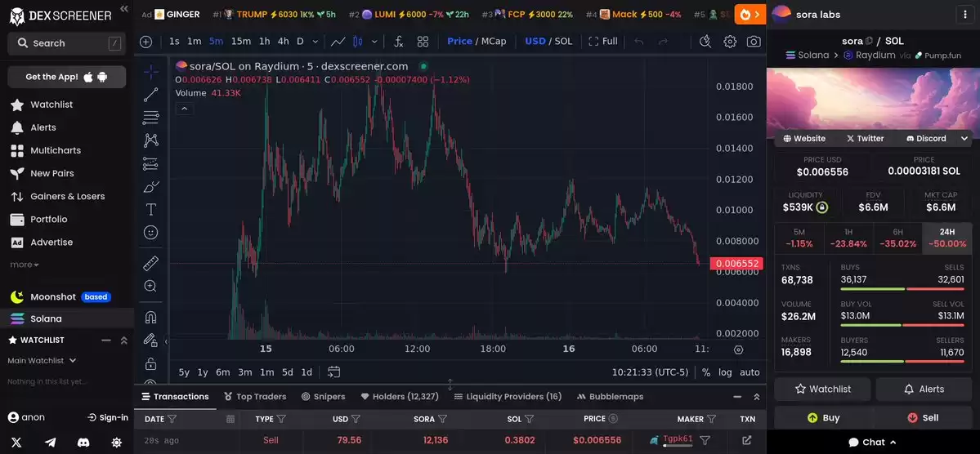View the Liquidity Providers (16) tab

[508, 397]
